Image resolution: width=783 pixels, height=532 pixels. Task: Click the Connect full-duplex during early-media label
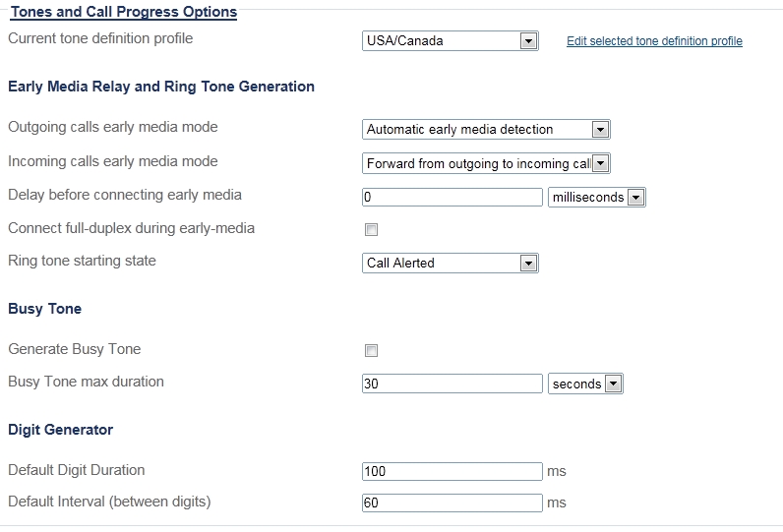[131, 228]
